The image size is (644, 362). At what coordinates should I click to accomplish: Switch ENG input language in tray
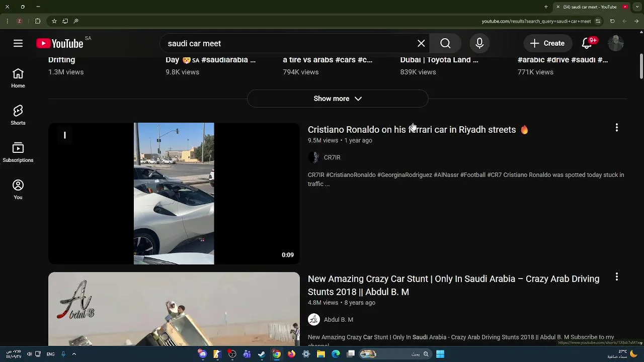(x=50, y=354)
